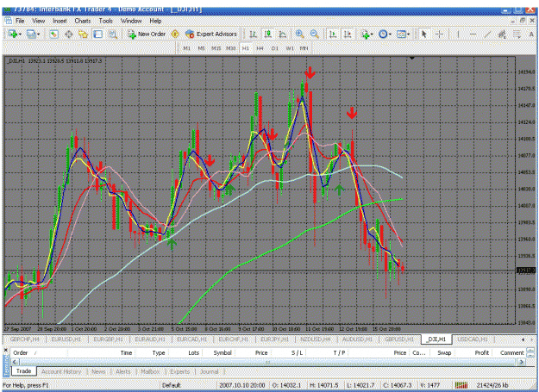Toggle the Market Watch window icon
The width and height of the screenshot is (539, 392).
coord(53,34)
